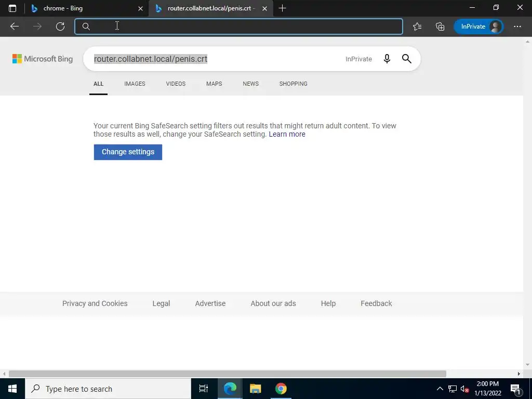
Task: Open the Legal footer link
Action: tap(161, 303)
